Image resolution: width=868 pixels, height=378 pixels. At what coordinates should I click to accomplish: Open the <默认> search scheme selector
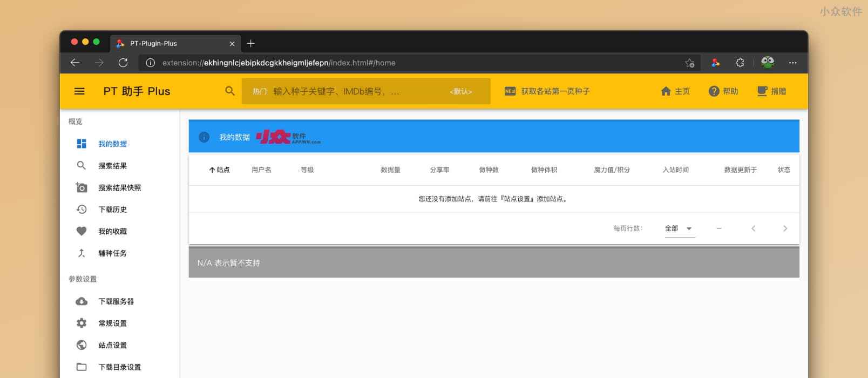460,92
